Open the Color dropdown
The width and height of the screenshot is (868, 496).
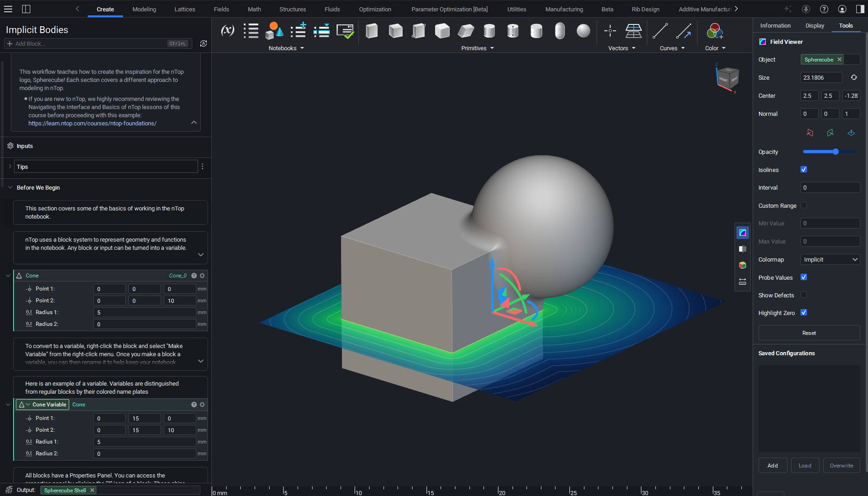click(x=715, y=48)
